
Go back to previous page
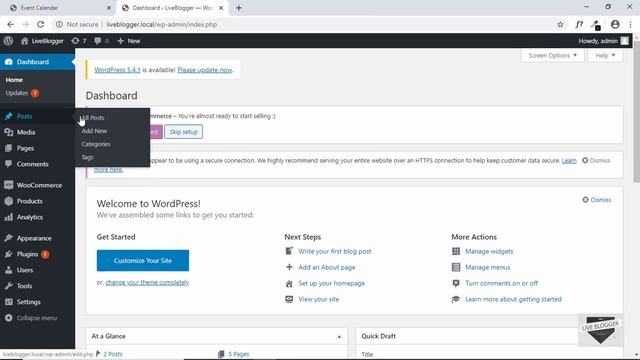pyautogui.click(x=11, y=24)
